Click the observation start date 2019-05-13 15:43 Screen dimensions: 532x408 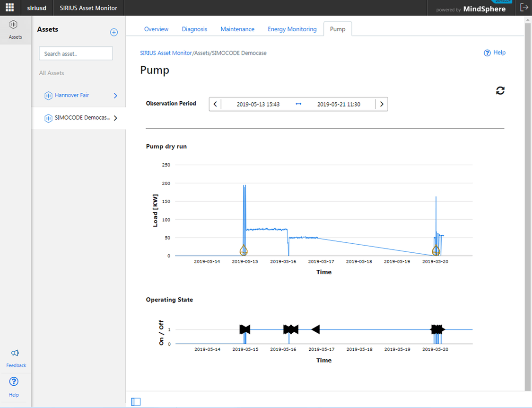[x=258, y=104]
